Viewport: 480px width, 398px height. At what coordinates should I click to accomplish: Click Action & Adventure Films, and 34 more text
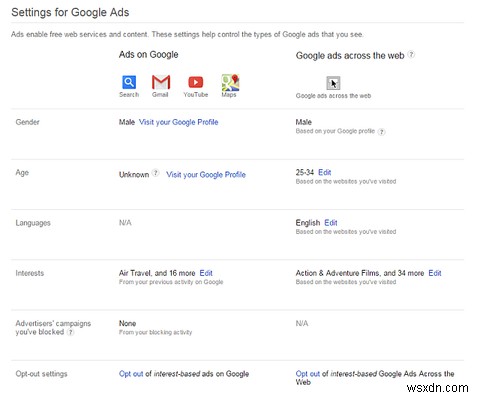click(x=360, y=273)
